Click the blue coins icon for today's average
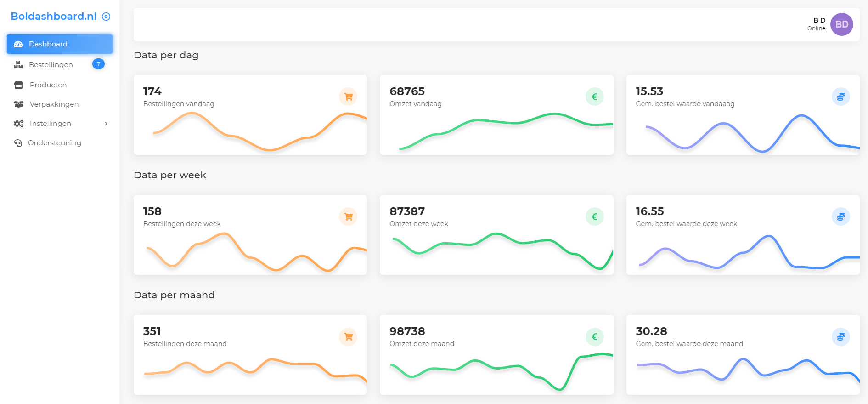Viewport: 868px width, 404px height. tap(840, 97)
